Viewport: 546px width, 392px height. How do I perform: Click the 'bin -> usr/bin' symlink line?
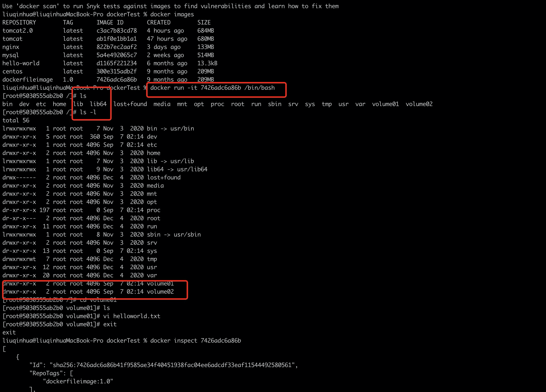[x=170, y=129]
